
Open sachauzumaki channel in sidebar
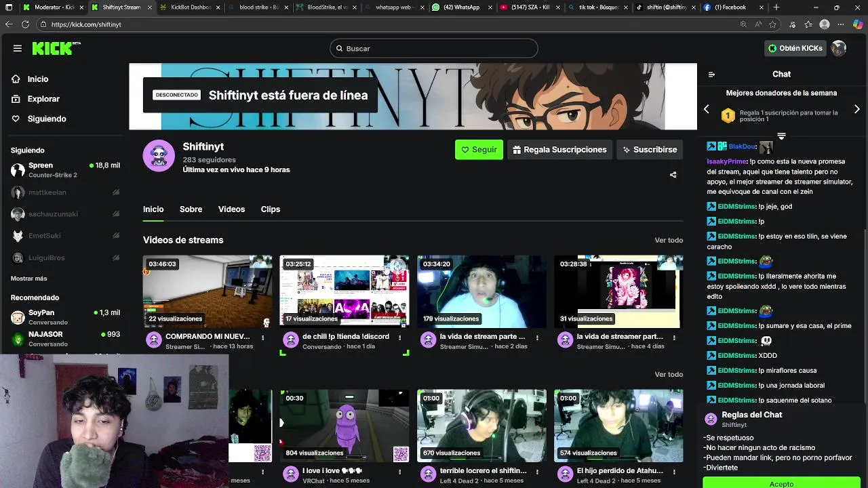coord(65,214)
